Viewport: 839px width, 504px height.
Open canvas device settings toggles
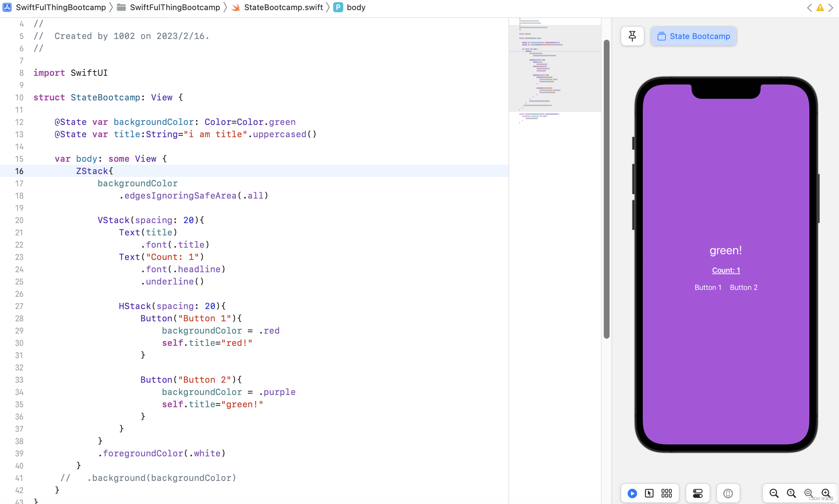click(697, 493)
